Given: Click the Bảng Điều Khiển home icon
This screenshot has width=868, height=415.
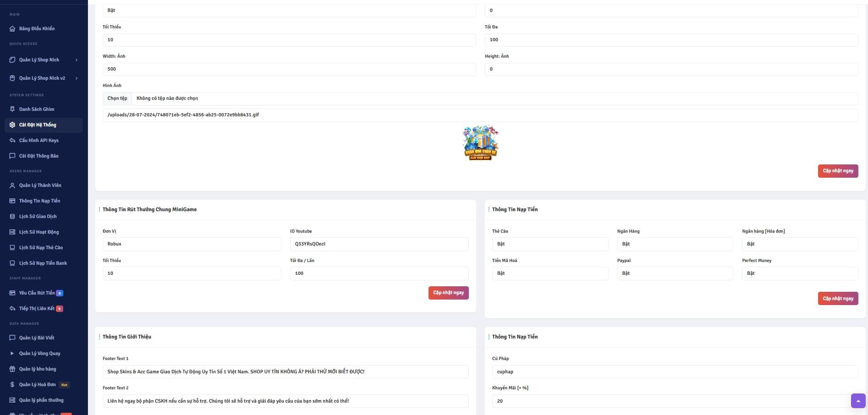Looking at the screenshot, I should click(x=12, y=29).
